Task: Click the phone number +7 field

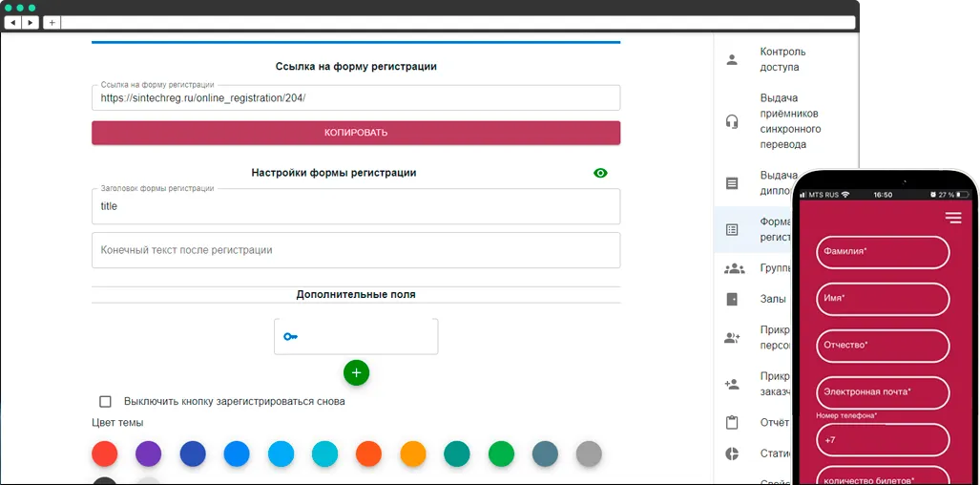Action: click(x=883, y=440)
